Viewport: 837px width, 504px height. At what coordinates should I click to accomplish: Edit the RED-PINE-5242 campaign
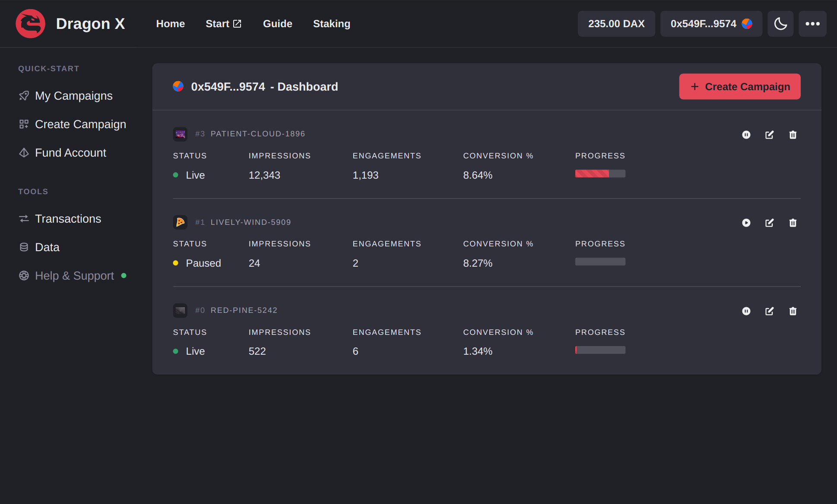[x=770, y=311]
